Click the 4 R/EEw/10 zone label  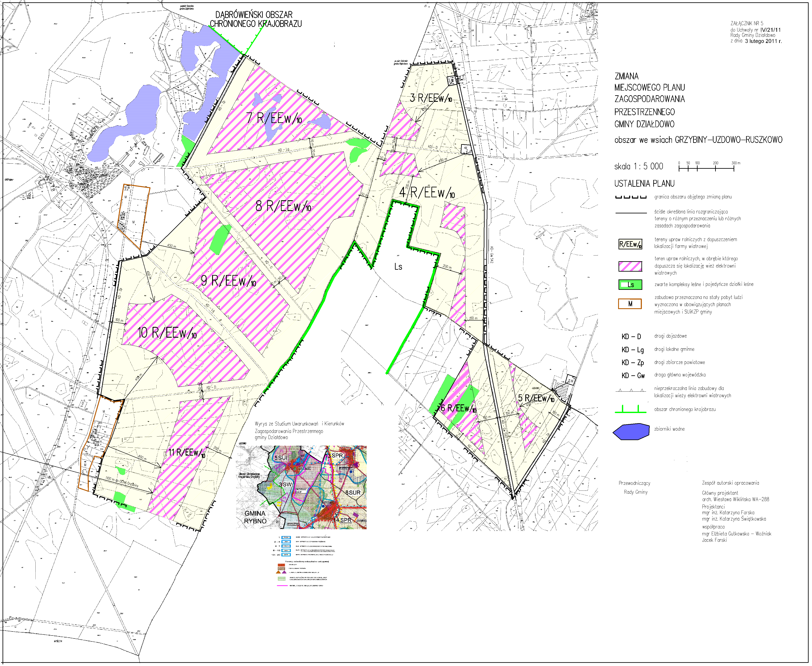coord(427,192)
